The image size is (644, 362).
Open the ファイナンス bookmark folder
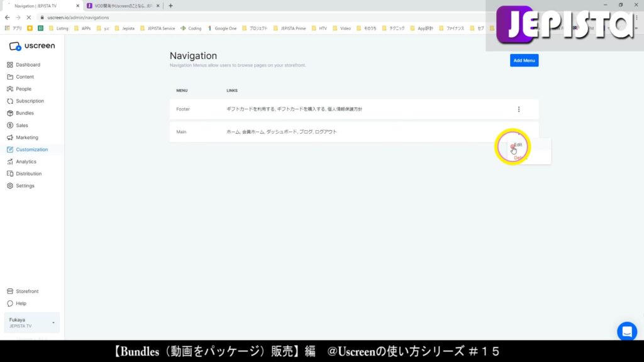point(452,28)
